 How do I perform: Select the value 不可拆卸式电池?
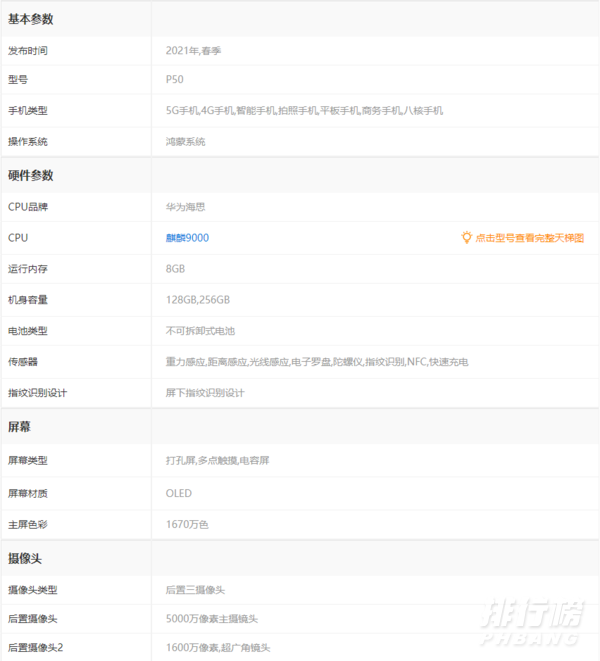pyautogui.click(x=200, y=331)
